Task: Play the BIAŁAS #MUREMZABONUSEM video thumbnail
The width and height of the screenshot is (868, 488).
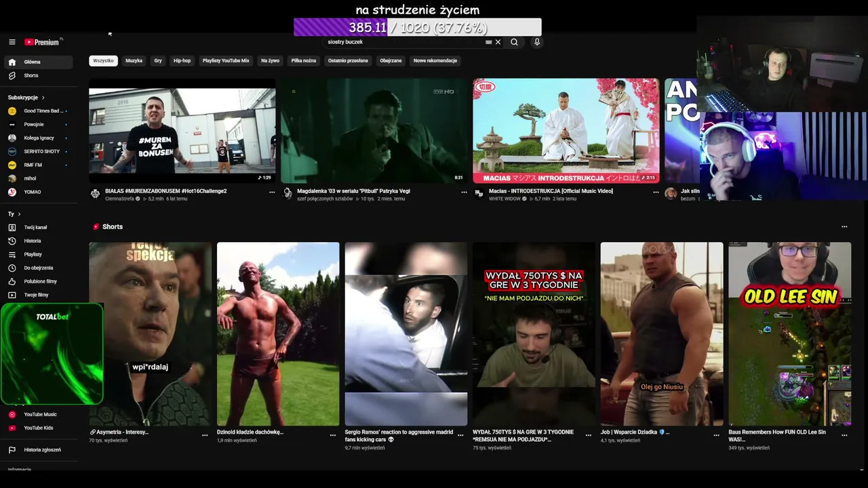Action: 182,131
